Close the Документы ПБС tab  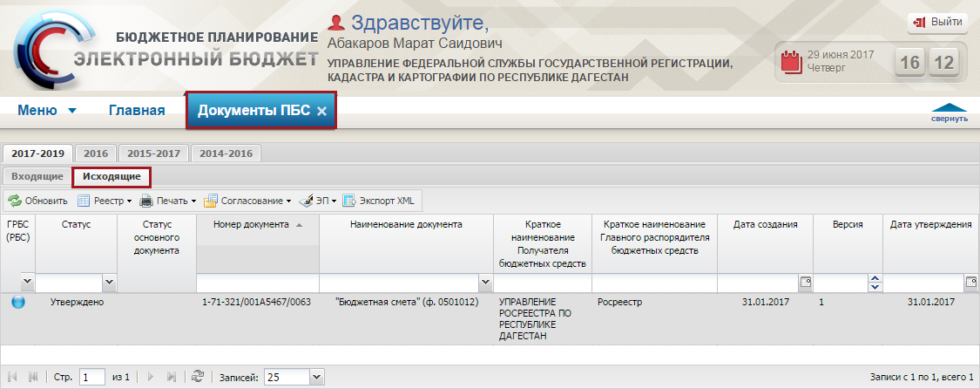321,112
